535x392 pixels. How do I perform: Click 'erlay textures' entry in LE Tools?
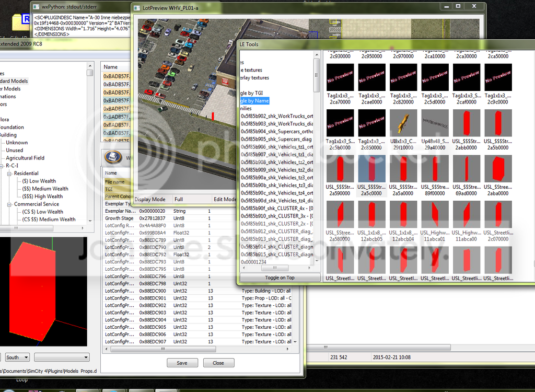coord(254,77)
